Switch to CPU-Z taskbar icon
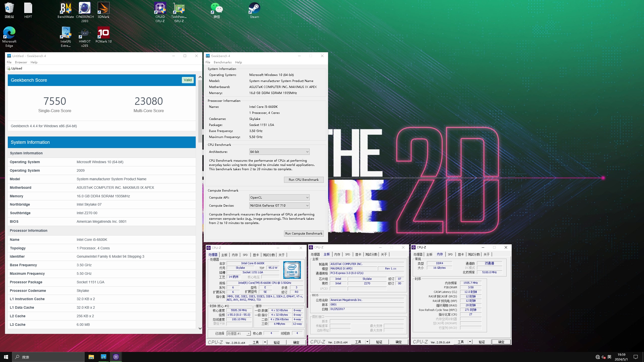 pos(116,357)
